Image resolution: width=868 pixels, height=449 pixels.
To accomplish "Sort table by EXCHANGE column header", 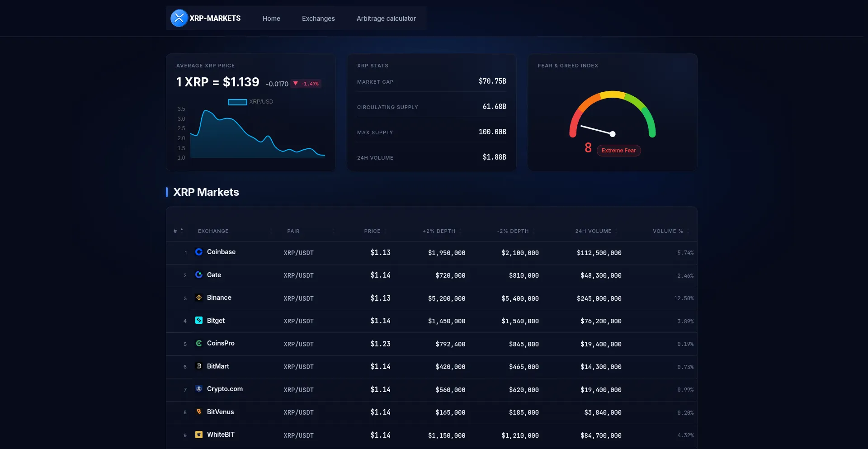I will [213, 231].
